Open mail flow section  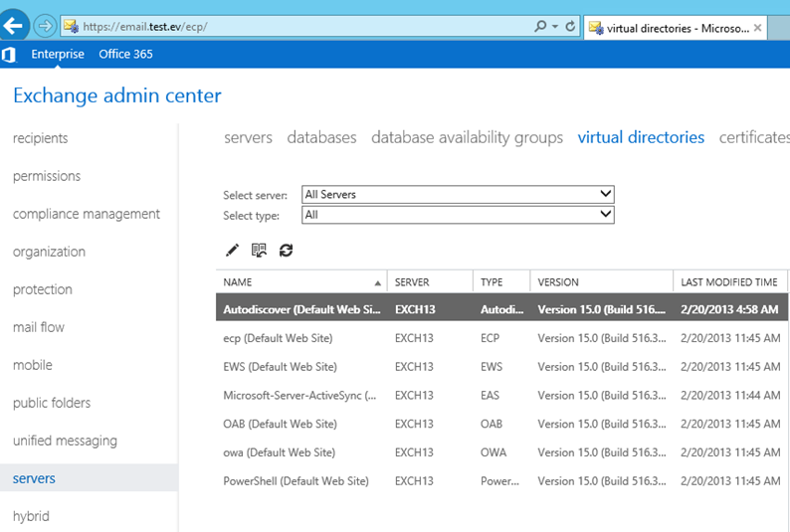pos(39,327)
